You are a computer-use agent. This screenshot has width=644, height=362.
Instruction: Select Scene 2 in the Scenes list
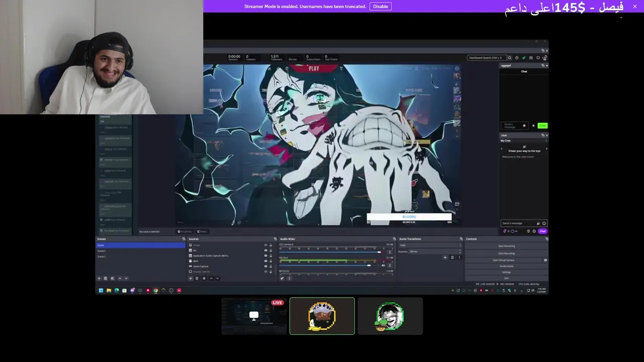click(141, 250)
